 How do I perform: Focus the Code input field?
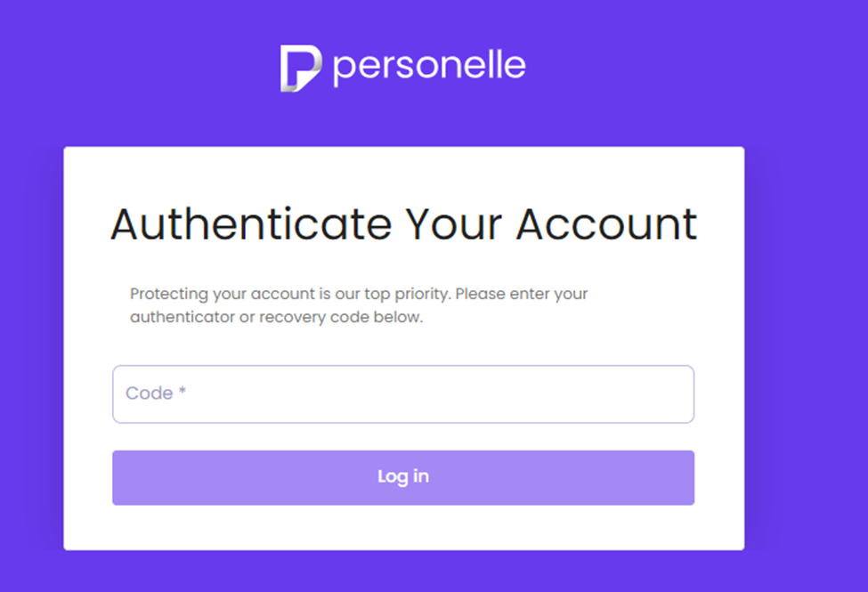(402, 393)
